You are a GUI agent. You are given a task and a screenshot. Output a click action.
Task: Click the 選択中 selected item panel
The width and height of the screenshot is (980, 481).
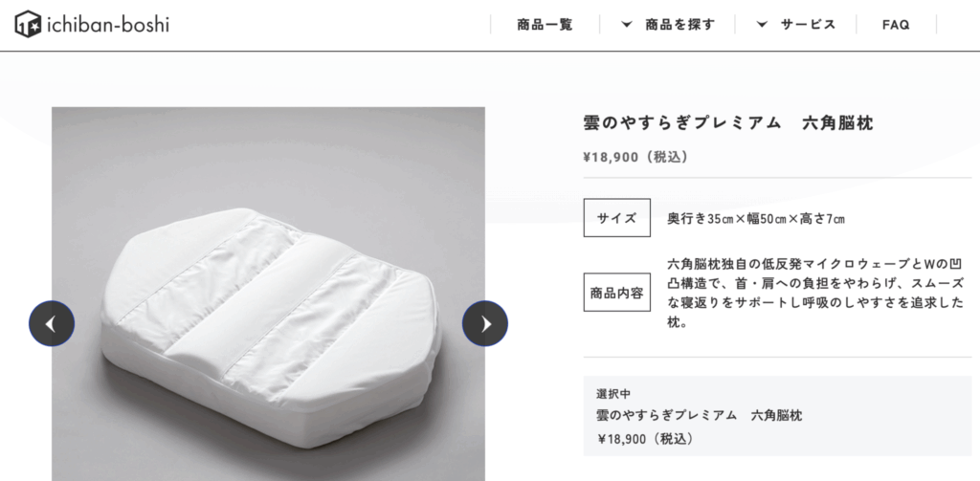777,416
